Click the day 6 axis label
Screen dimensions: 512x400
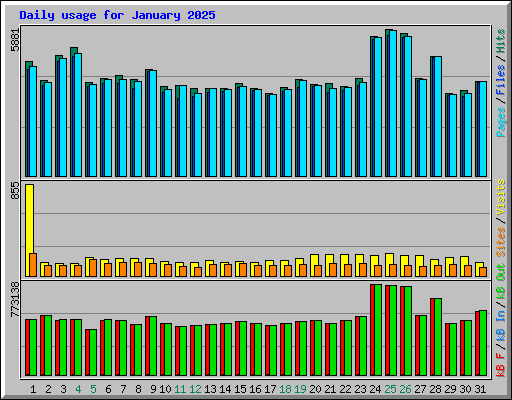point(108,389)
